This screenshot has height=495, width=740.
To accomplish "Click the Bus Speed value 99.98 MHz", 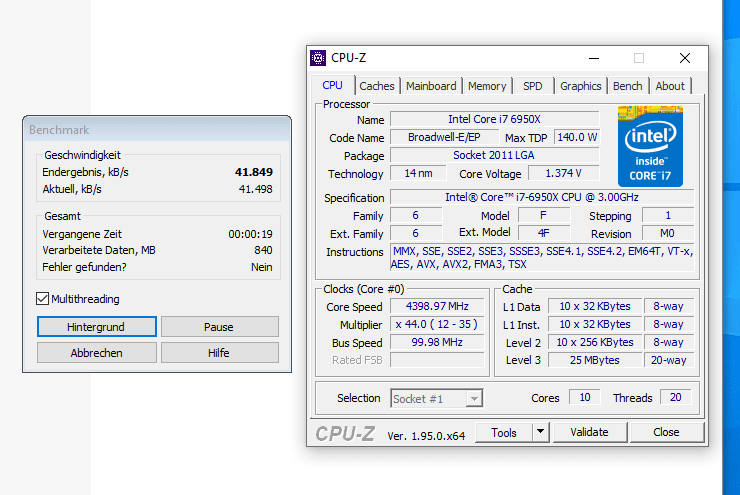I will point(437,342).
